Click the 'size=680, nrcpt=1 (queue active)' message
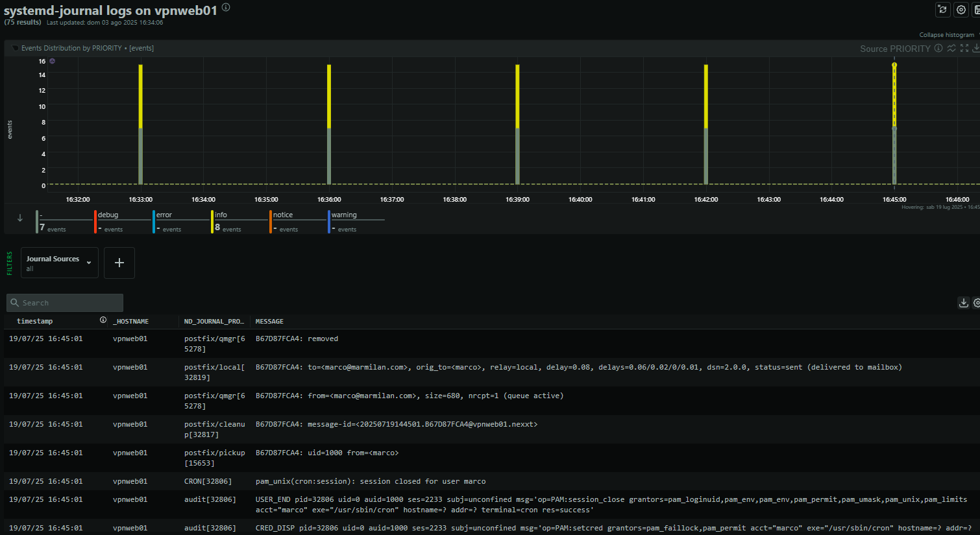 click(410, 396)
